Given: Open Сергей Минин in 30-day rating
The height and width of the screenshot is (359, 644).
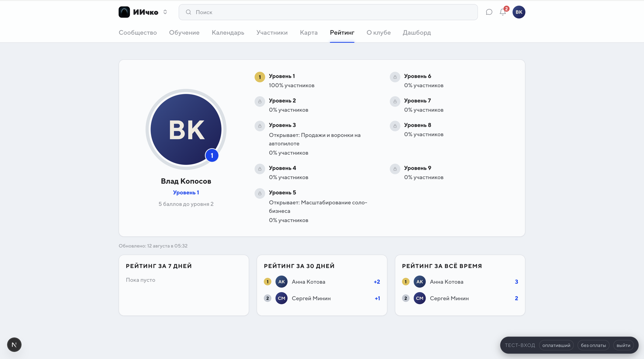Looking at the screenshot, I should (x=311, y=298).
